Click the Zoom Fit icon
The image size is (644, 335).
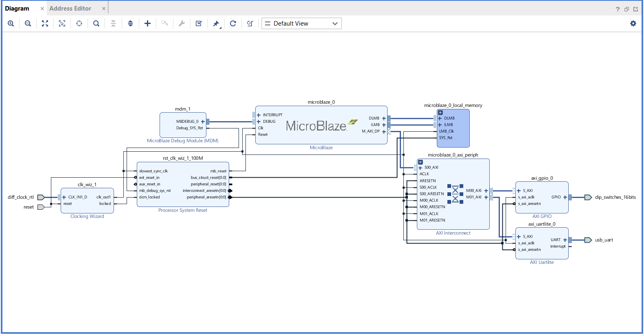(x=45, y=24)
